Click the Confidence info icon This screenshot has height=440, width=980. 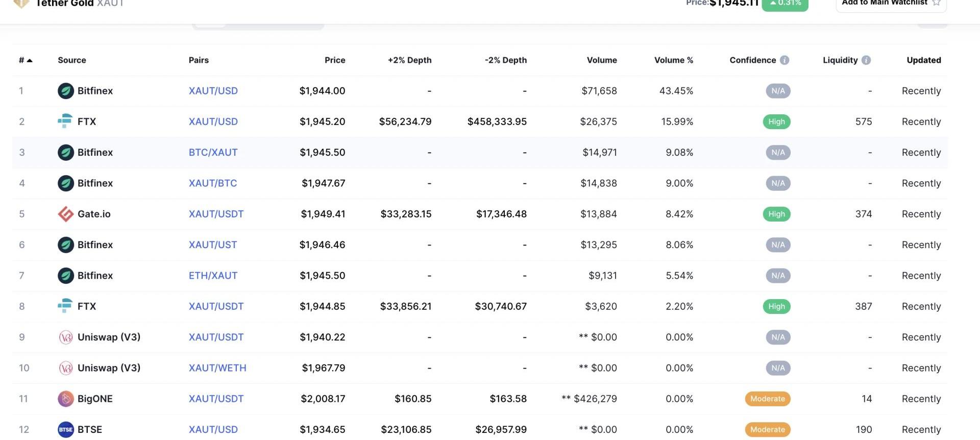coord(785,60)
